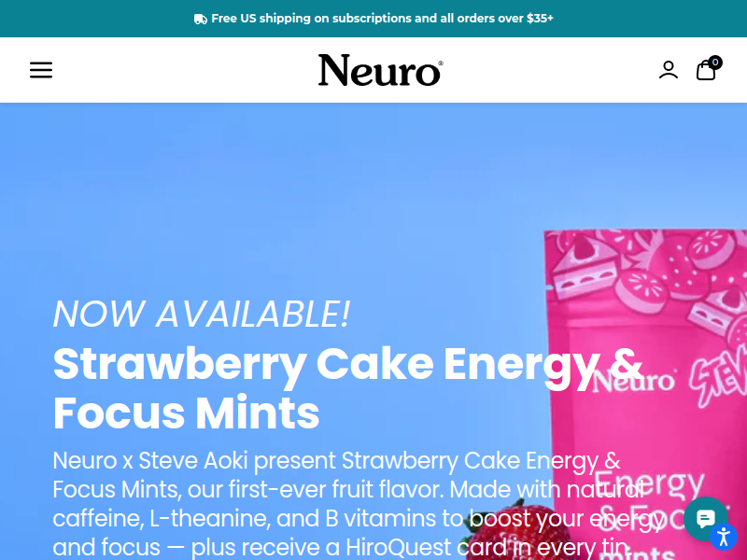Click the teal announcement bar background

[x=95, y=19]
